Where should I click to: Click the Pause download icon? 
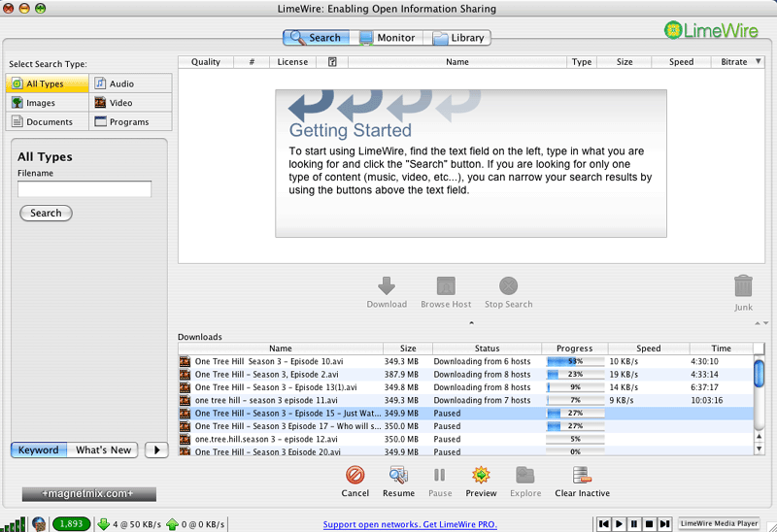pyautogui.click(x=440, y=475)
